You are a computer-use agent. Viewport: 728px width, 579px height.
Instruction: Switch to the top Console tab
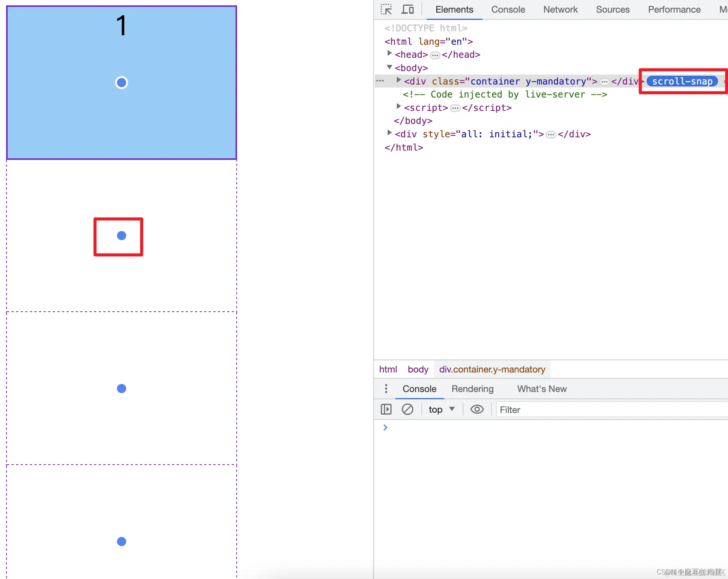(x=508, y=10)
